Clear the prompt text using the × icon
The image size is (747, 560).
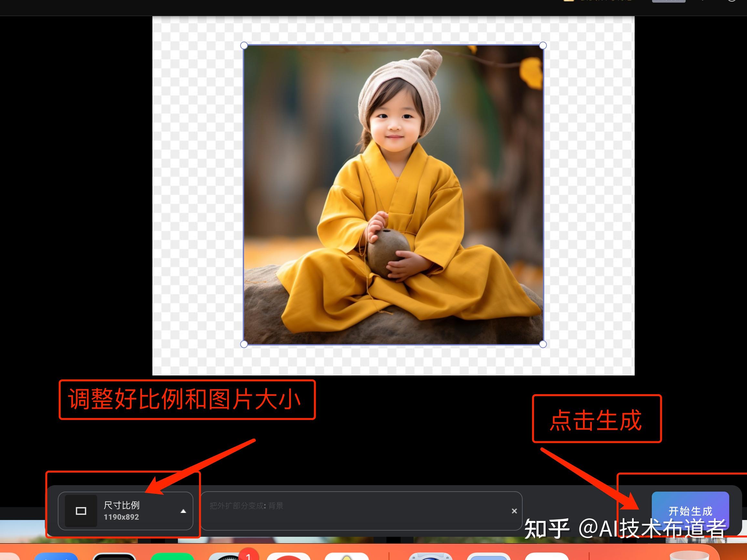click(514, 511)
